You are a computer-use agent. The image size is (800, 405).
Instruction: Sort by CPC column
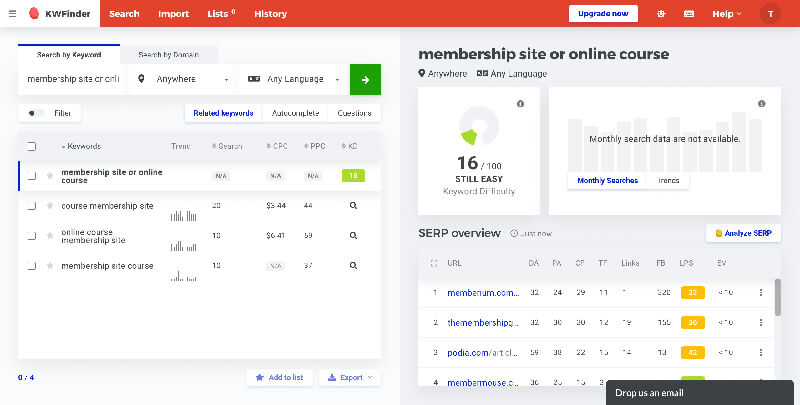coord(277,146)
